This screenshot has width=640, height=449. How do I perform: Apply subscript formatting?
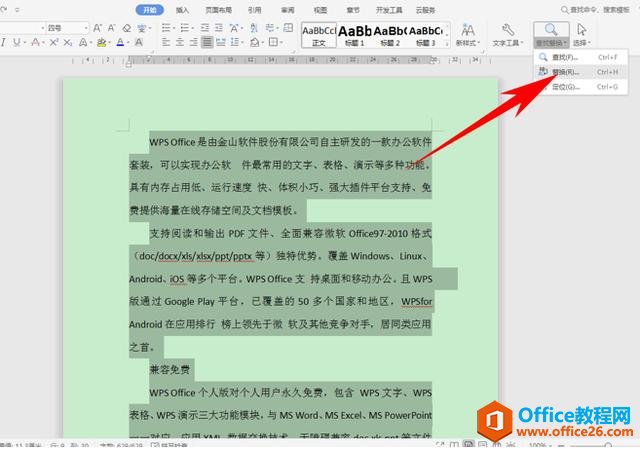pos(68,42)
